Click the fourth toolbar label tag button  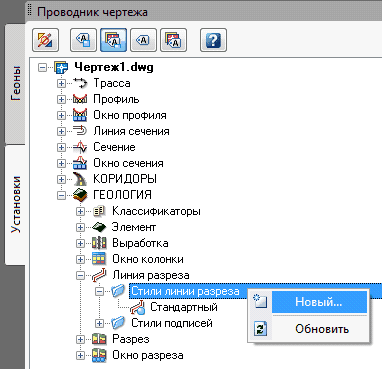point(143,40)
